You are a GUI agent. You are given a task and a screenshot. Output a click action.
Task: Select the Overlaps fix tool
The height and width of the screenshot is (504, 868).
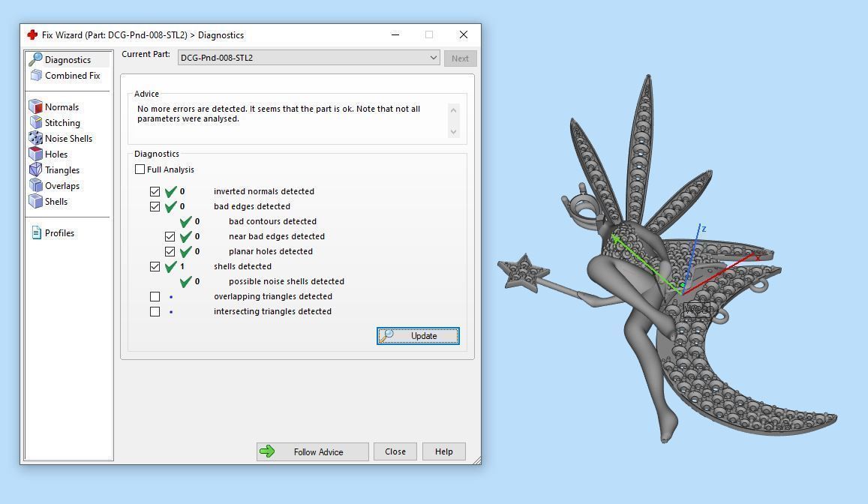(x=55, y=186)
